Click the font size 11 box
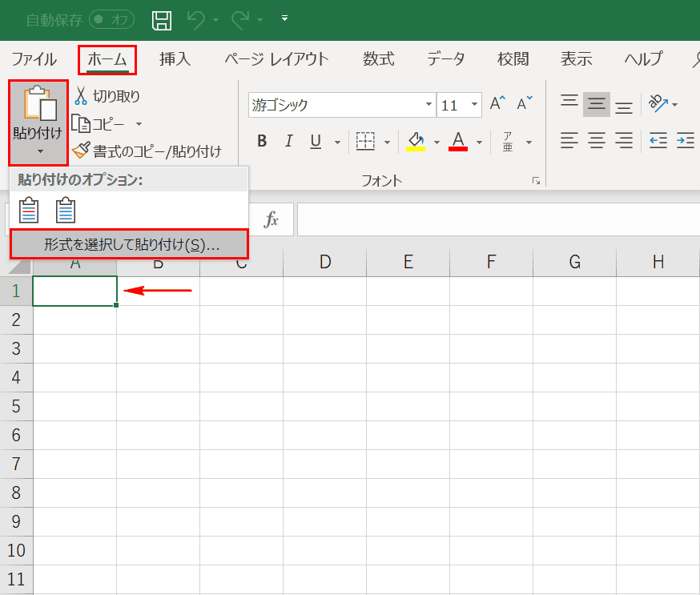The width and height of the screenshot is (700, 595). pos(453,106)
